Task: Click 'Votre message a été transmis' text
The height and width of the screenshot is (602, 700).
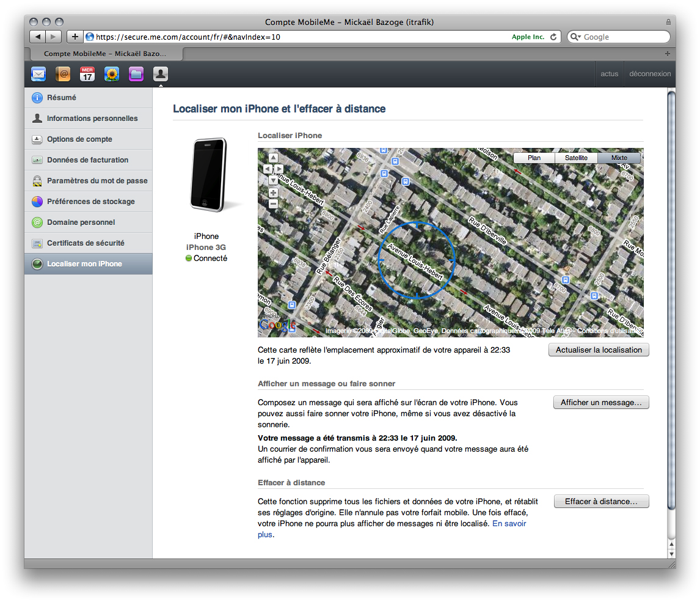Action: pos(357,438)
